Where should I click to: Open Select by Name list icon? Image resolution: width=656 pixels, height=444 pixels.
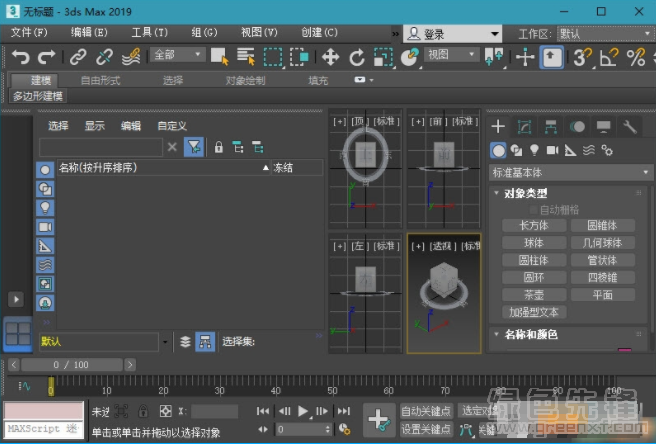tap(246, 56)
